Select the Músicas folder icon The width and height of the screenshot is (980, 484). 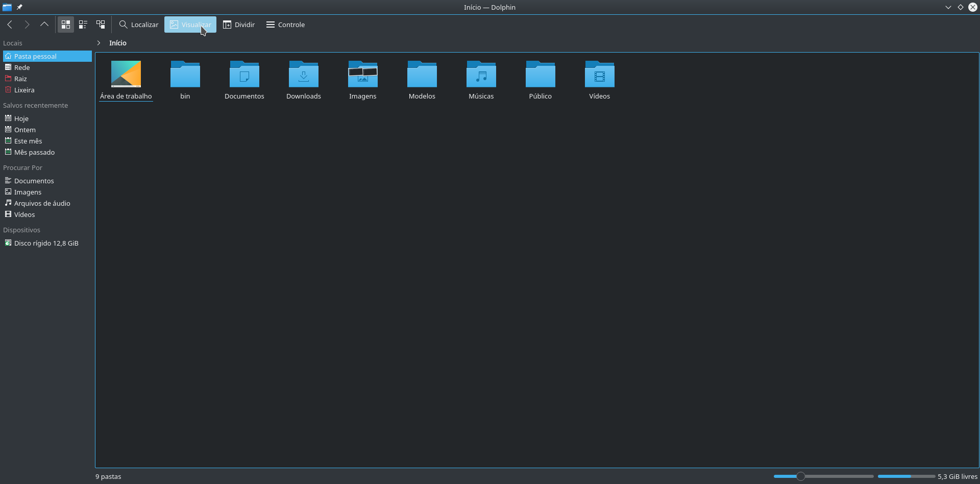(x=481, y=75)
